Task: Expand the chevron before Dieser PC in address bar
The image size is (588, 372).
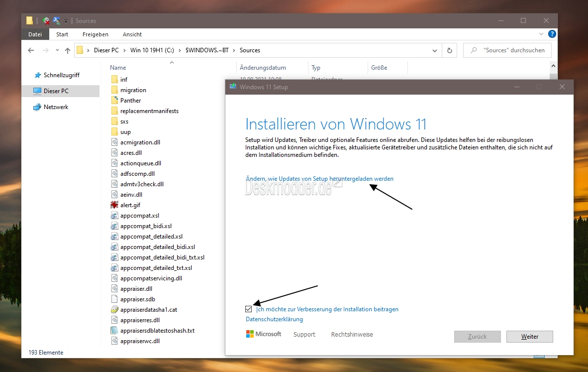Action: tap(89, 50)
